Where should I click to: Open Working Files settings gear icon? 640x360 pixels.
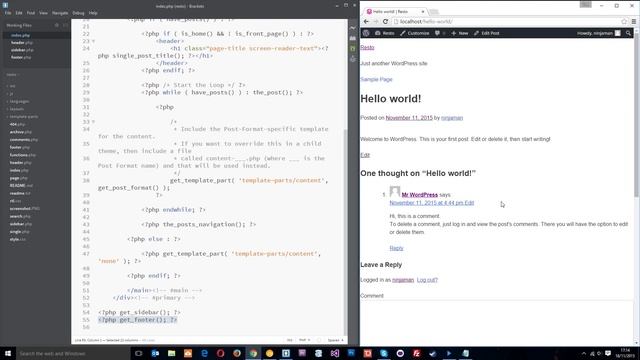click(57, 25)
